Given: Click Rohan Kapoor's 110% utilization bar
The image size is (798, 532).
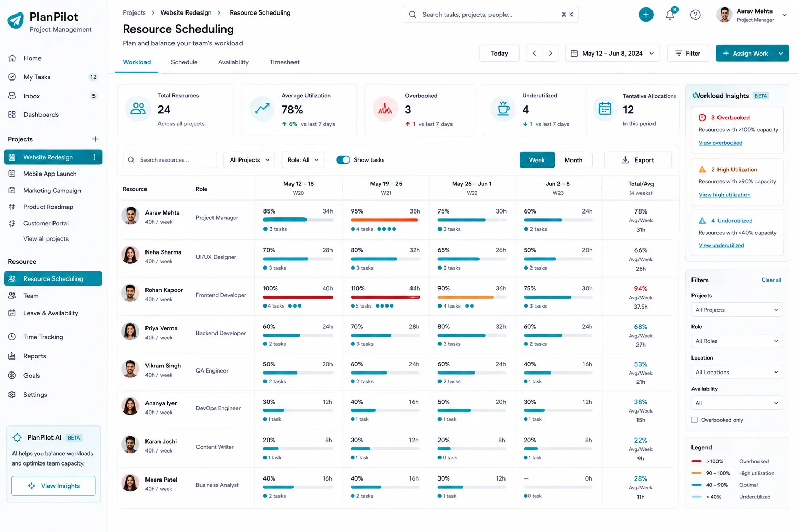Looking at the screenshot, I should click(385, 297).
